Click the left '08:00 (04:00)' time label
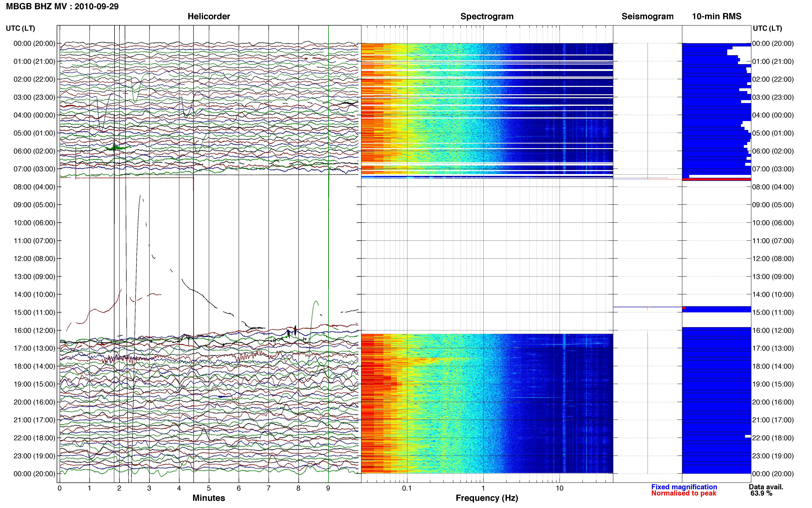This screenshot has width=812, height=508. point(34,187)
